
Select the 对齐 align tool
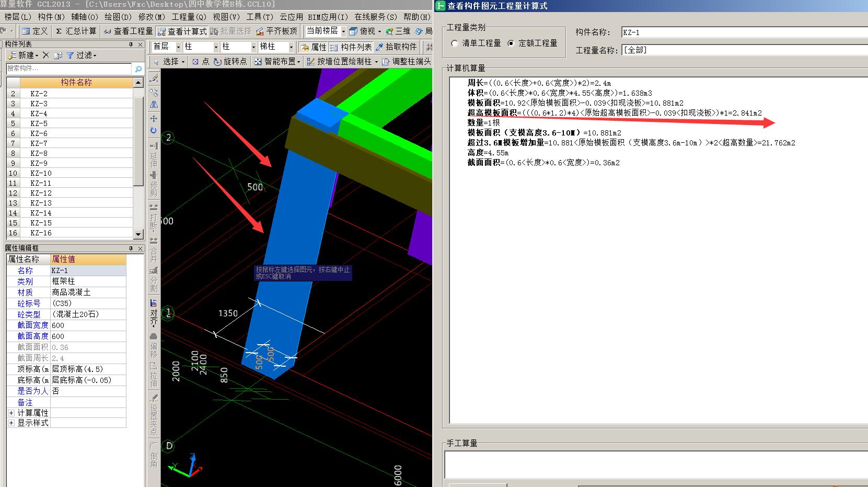(x=154, y=312)
